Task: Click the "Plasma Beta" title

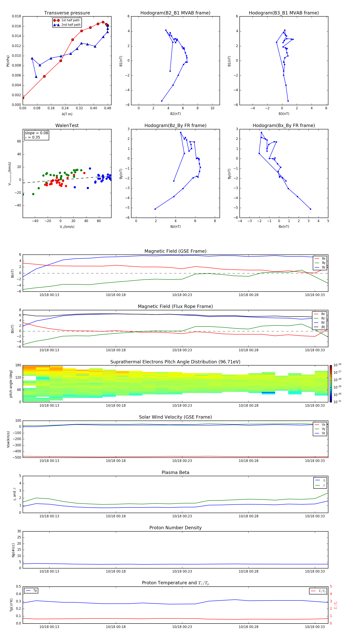Action: click(175, 472)
